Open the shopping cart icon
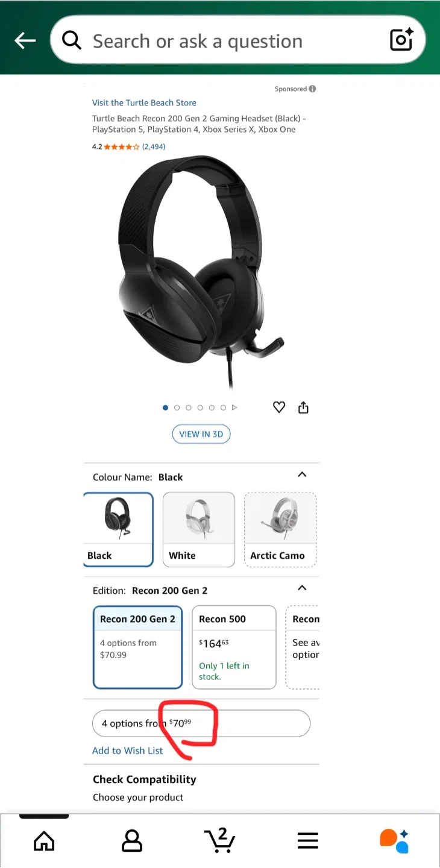Image resolution: width=440 pixels, height=868 pixels. pos(219,840)
